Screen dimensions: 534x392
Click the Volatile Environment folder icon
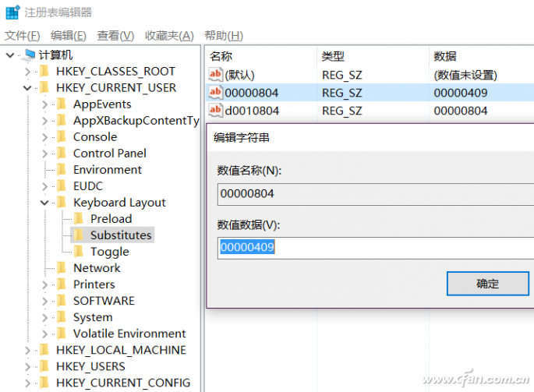pyautogui.click(x=62, y=334)
